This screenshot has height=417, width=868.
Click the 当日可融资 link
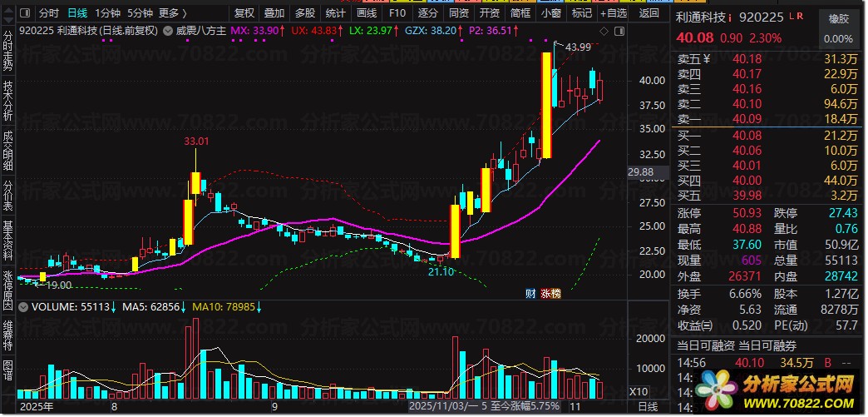(x=706, y=346)
